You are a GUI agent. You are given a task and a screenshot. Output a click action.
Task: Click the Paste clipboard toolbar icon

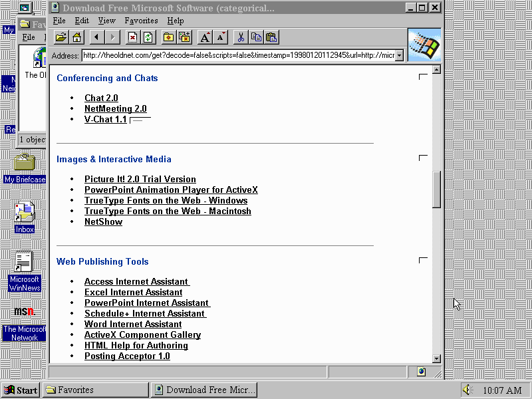pyautogui.click(x=271, y=37)
